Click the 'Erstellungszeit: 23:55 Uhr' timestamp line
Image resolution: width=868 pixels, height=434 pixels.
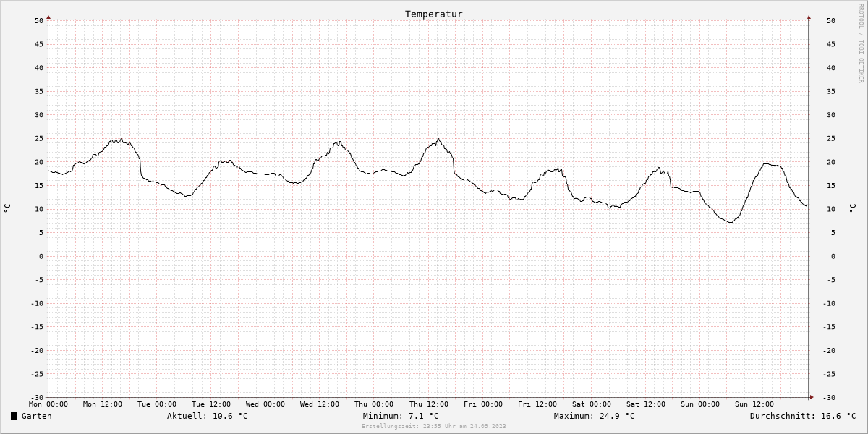(x=434, y=426)
